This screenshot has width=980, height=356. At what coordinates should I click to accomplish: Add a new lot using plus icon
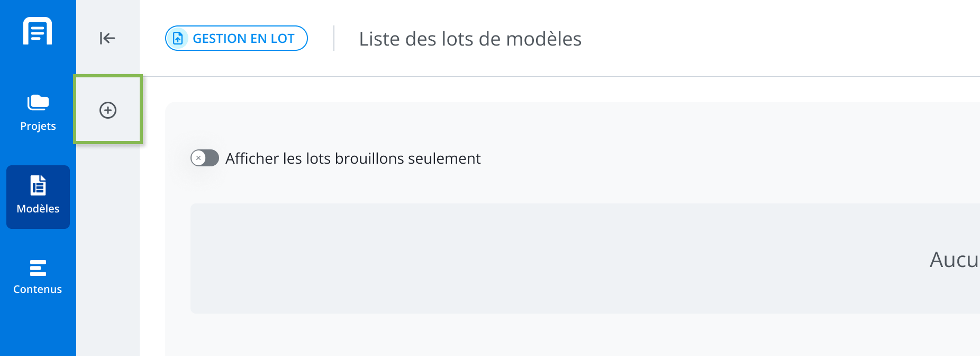[108, 110]
